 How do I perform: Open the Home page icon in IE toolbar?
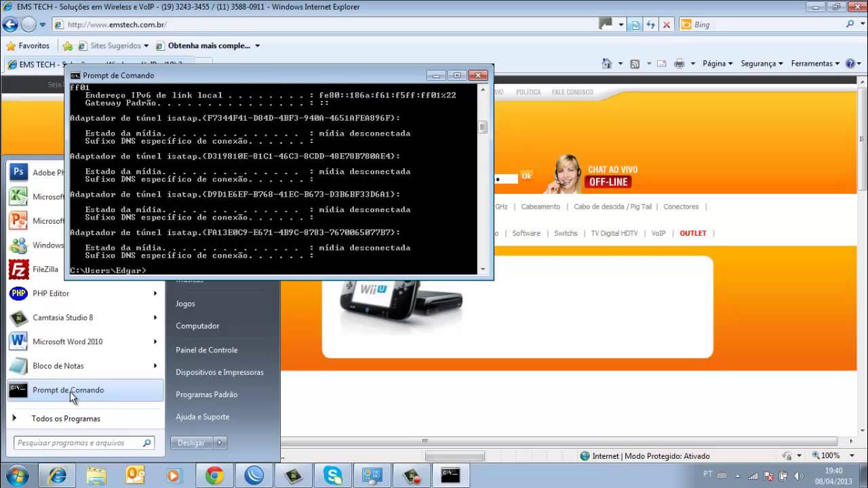pos(607,64)
